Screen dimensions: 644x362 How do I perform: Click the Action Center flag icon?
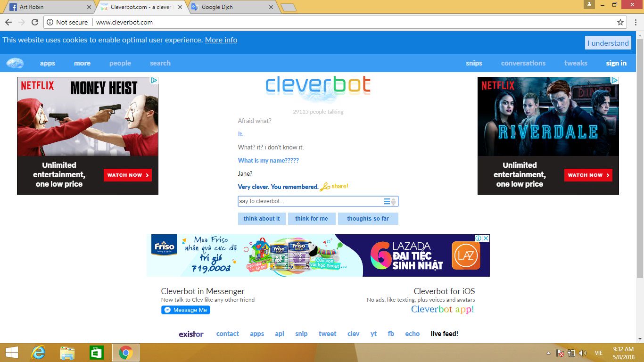pos(560,353)
